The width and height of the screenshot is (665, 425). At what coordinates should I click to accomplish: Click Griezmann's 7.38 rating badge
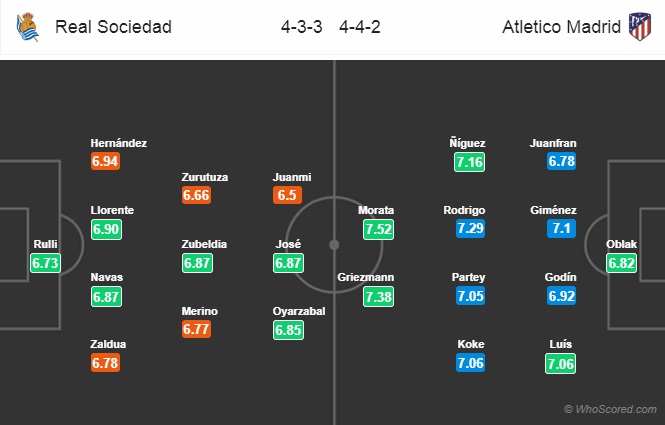coord(377,298)
